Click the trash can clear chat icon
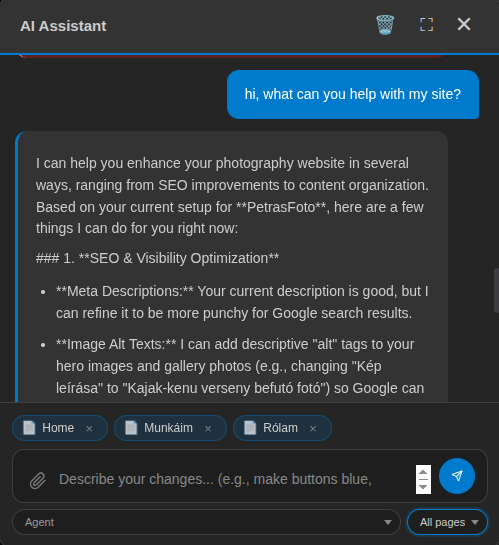Viewport: 499px width, 545px height. [x=385, y=25]
